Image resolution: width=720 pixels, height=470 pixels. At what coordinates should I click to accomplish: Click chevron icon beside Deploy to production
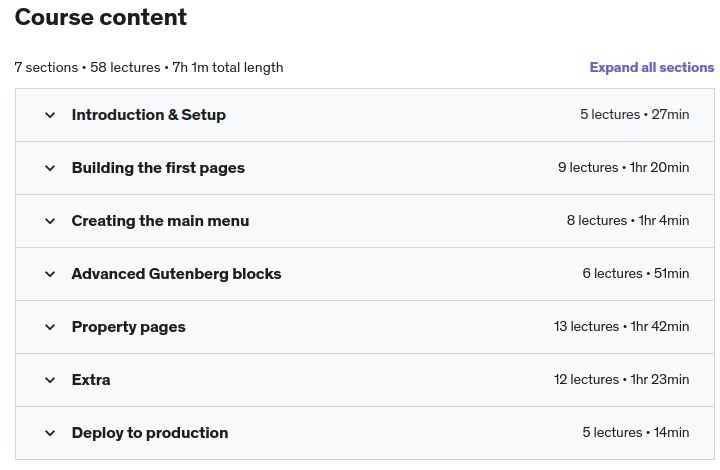pos(50,433)
